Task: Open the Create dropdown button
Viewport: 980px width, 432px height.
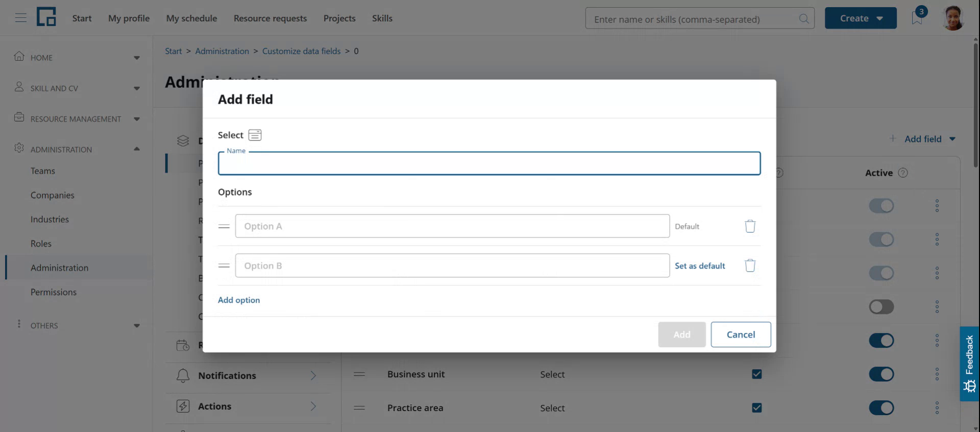Action: pyautogui.click(x=861, y=18)
